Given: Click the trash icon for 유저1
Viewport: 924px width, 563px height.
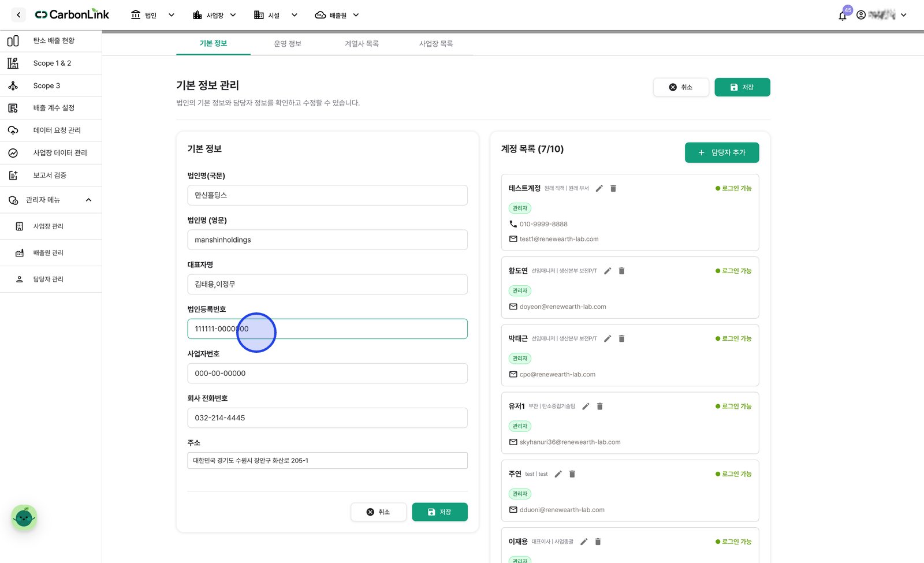Looking at the screenshot, I should click(599, 407).
